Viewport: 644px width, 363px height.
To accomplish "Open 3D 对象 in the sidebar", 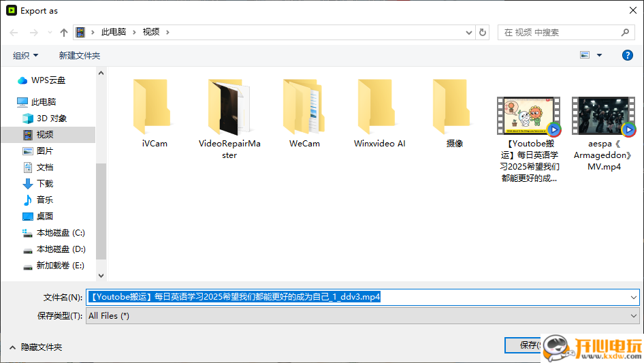I will (x=44, y=119).
